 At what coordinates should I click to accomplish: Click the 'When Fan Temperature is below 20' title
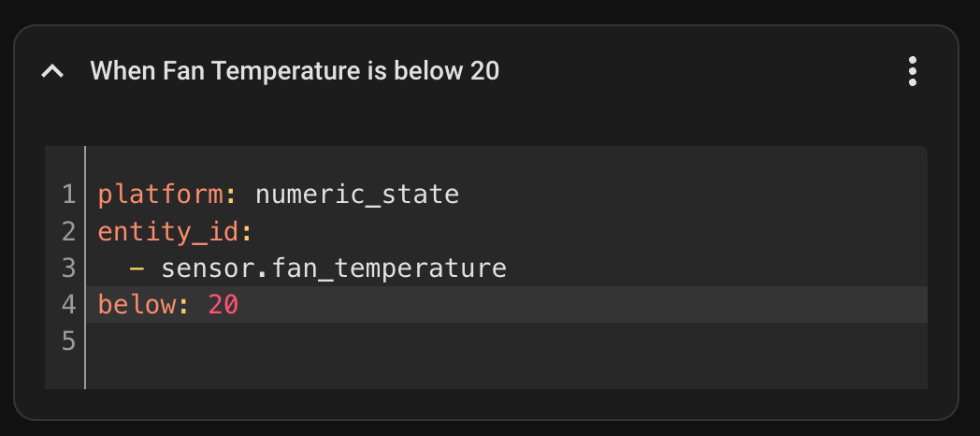point(295,71)
